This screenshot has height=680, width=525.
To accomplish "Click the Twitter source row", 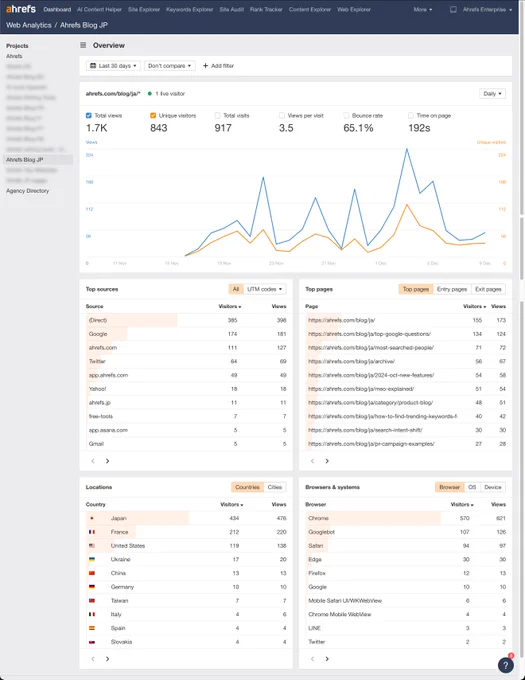I will click(186, 361).
